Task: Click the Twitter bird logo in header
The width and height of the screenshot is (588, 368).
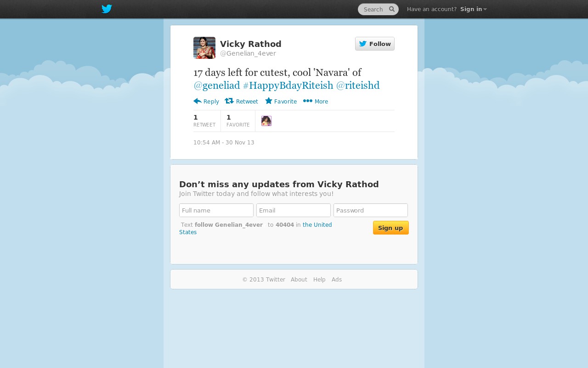Action: [107, 9]
